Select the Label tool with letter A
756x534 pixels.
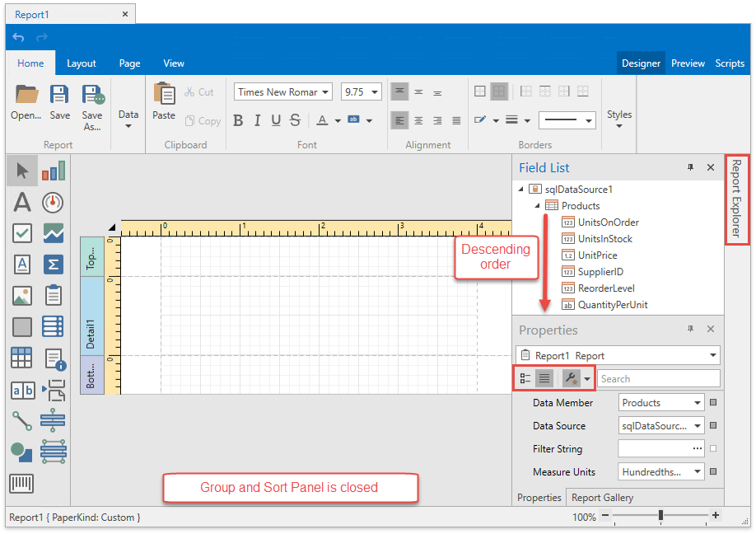[x=22, y=202]
